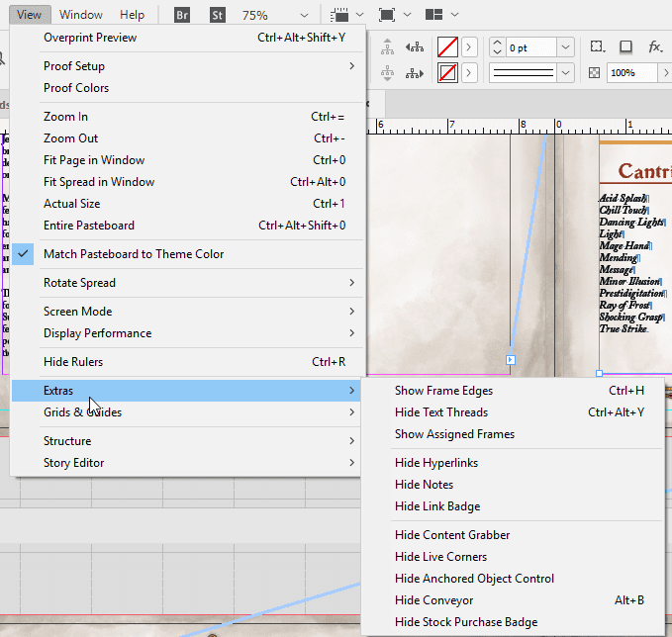Screen dimensions: 672x637
Task: Choose Hide Anchored Object Control
Action: (513, 579)
